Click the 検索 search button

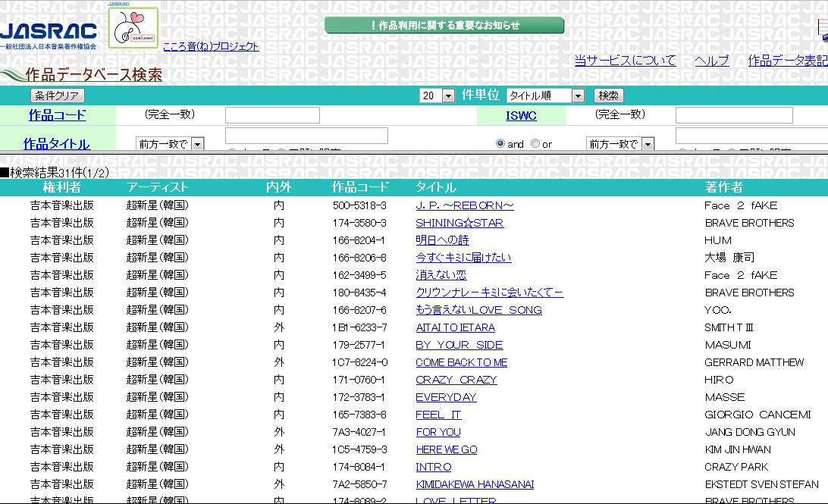[608, 95]
